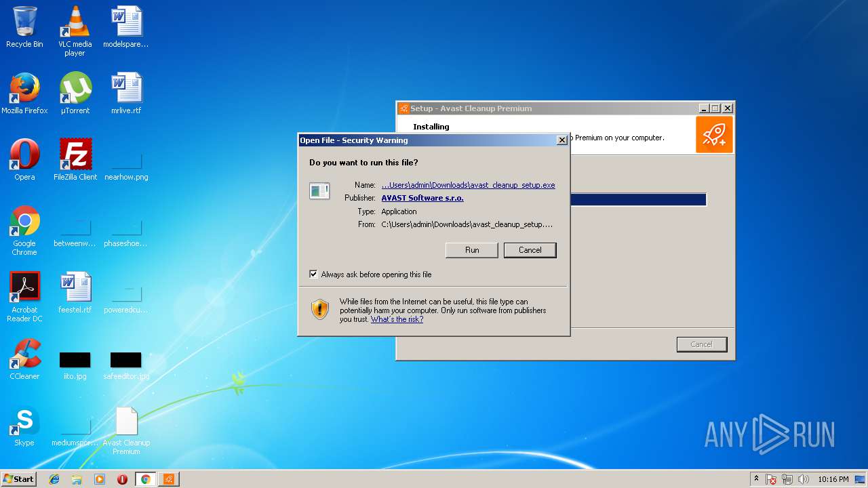Launch FileZilla Client shortcut
This screenshot has height=488, width=868.
coord(75,160)
